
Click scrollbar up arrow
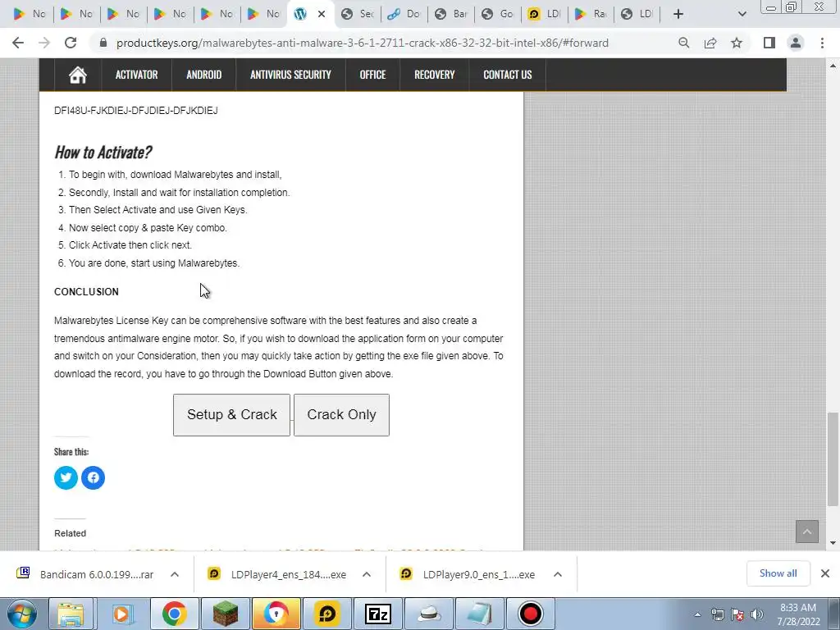click(x=833, y=66)
